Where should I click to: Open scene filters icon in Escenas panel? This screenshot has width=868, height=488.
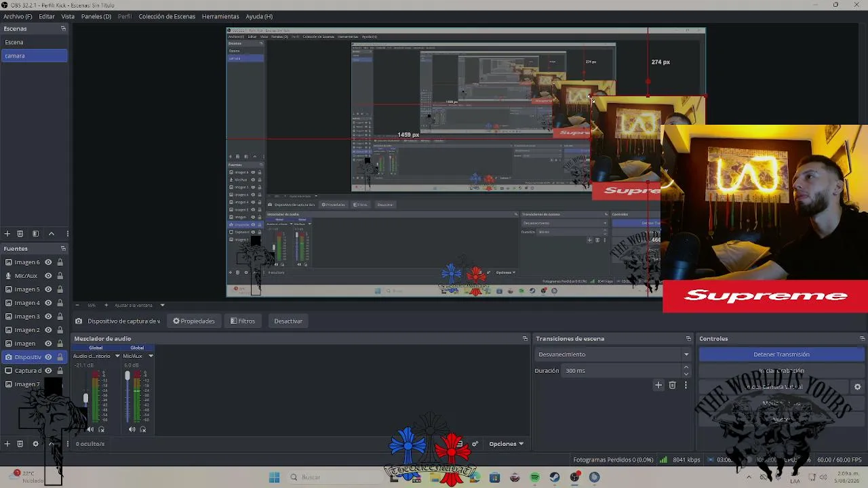pyautogui.click(x=36, y=234)
